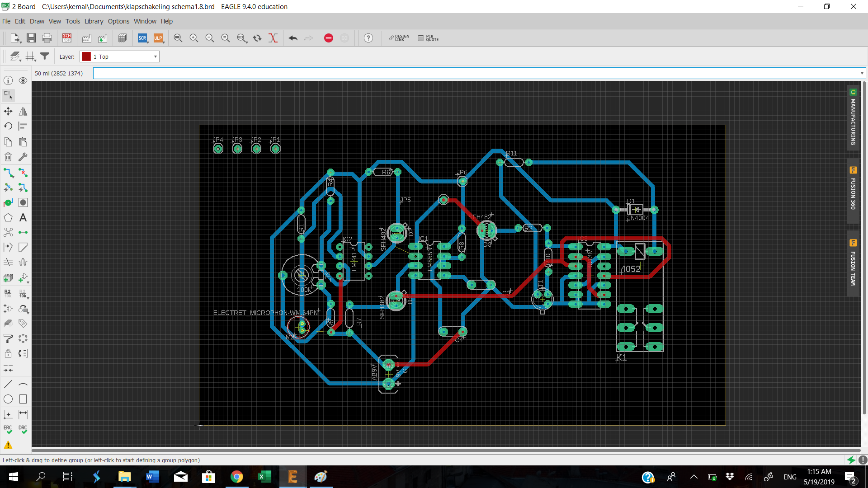Select the Ratsnest tool
Image resolution: width=868 pixels, height=488 pixels.
[8, 232]
